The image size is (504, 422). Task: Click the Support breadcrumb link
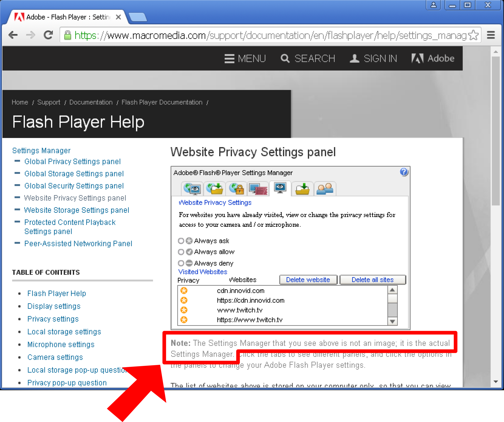[49, 102]
